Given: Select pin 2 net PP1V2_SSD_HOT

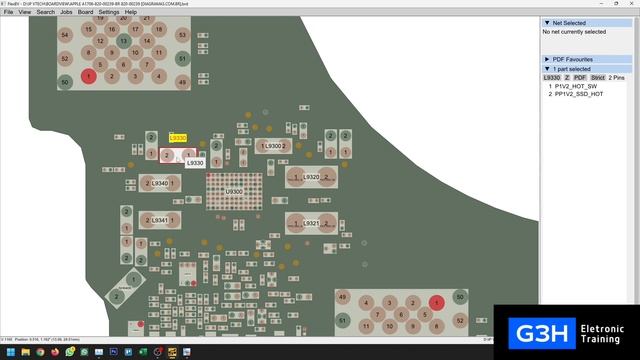Looking at the screenshot, I should 579,94.
